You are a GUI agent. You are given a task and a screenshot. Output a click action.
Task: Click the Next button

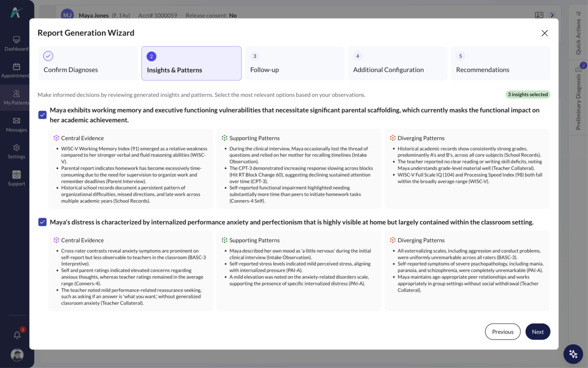pos(538,332)
